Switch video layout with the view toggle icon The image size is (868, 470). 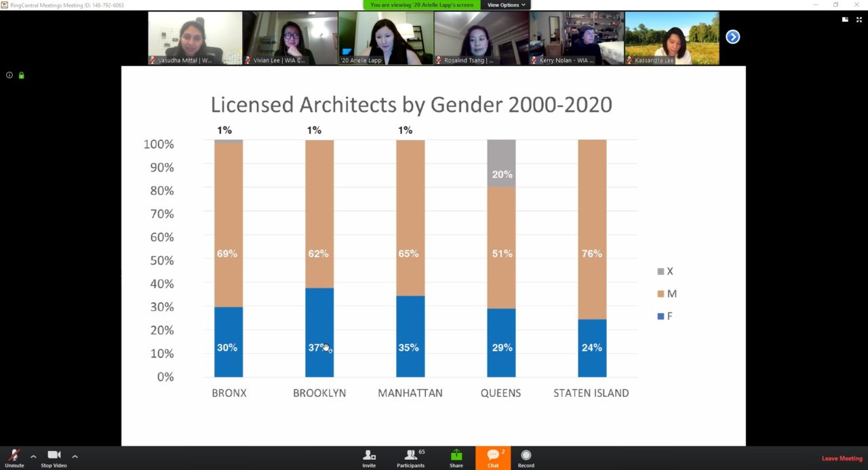(845, 20)
